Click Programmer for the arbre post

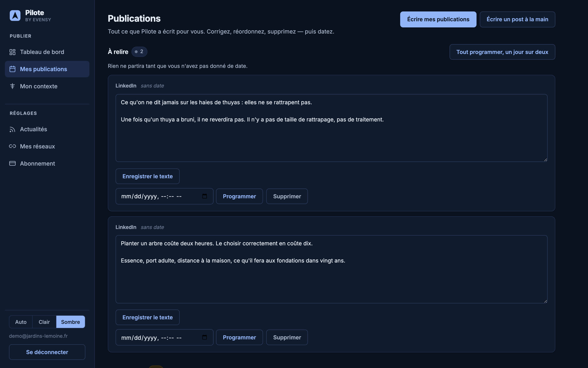[239, 337]
